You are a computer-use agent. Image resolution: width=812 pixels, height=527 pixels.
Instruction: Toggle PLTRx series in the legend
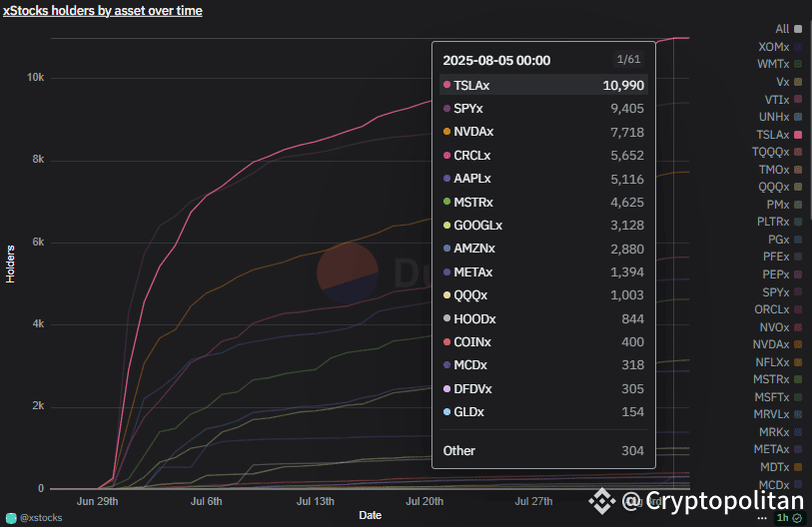click(x=780, y=222)
